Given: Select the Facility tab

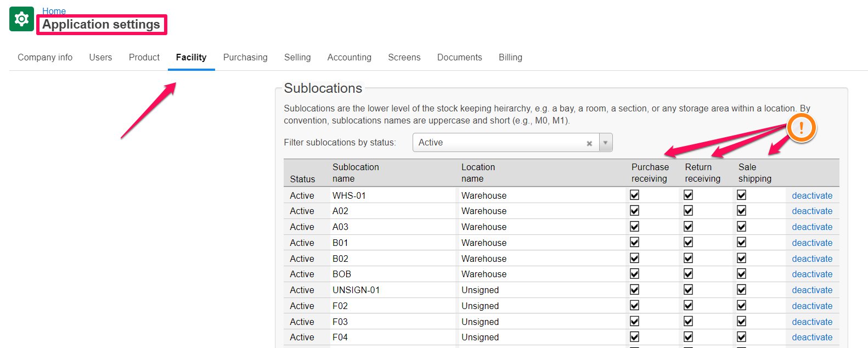Looking at the screenshot, I should (191, 57).
